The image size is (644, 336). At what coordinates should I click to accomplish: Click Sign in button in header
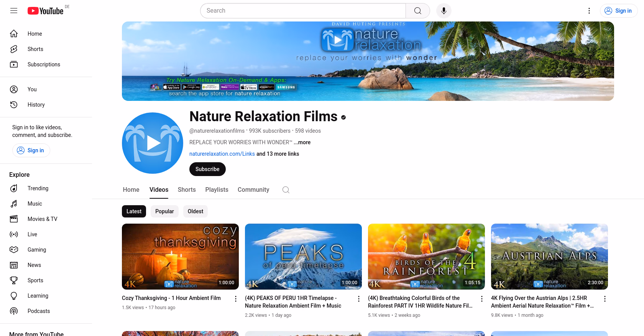619,11
